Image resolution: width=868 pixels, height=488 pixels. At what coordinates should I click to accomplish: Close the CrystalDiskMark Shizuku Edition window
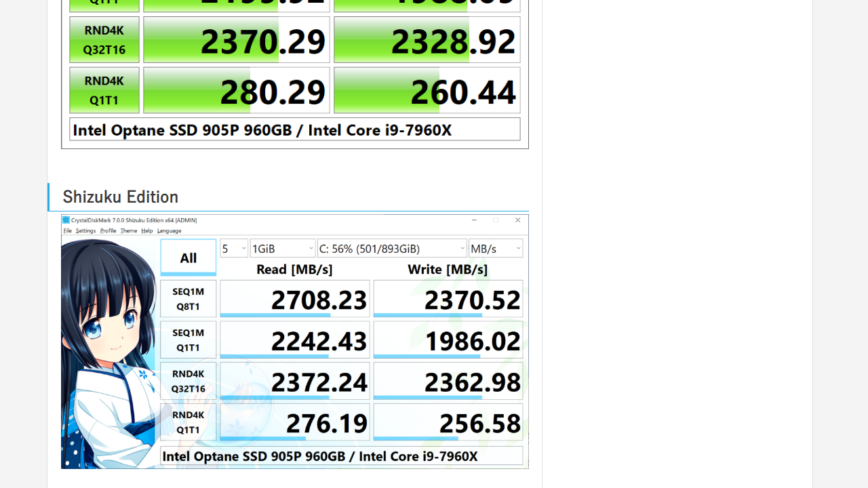[517, 220]
